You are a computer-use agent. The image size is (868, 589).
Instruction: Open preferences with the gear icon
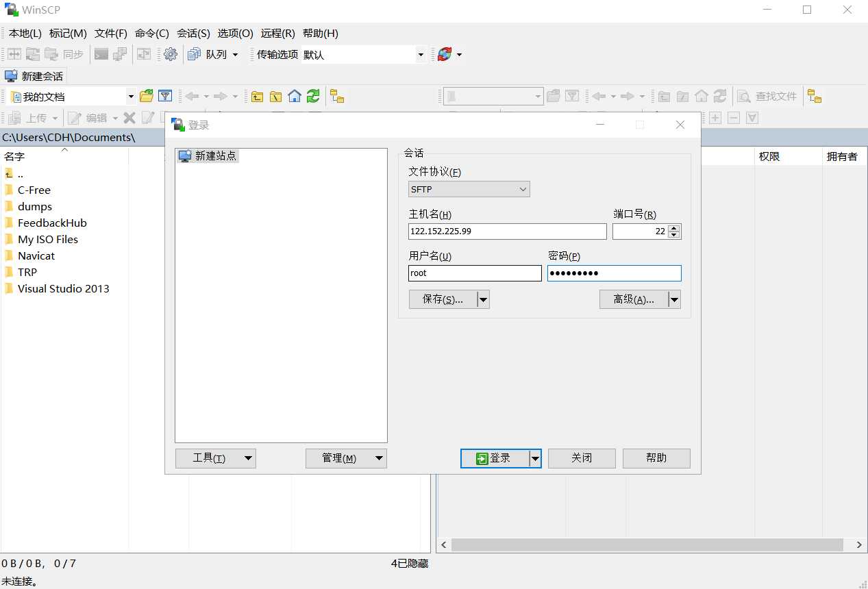click(171, 54)
